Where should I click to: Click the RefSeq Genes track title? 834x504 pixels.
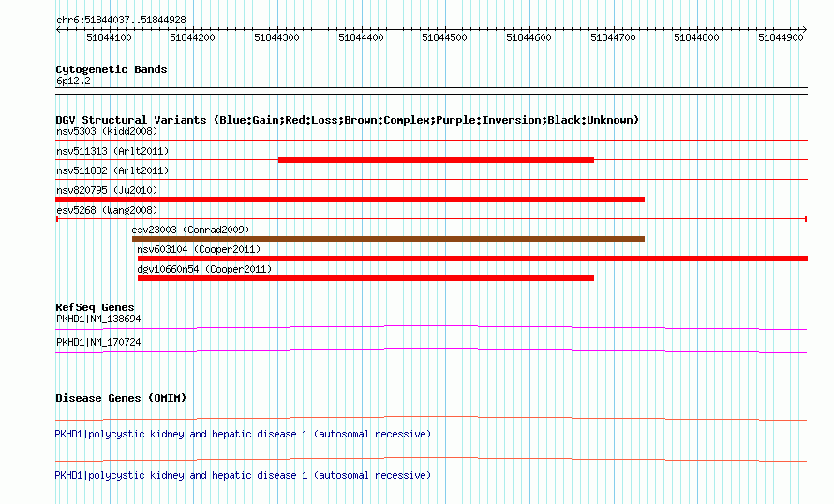pos(95,307)
